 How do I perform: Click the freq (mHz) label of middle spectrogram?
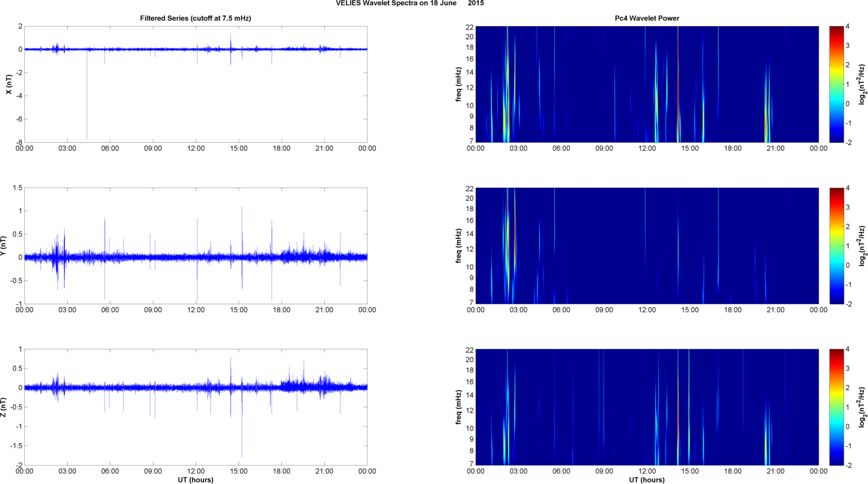pos(458,246)
